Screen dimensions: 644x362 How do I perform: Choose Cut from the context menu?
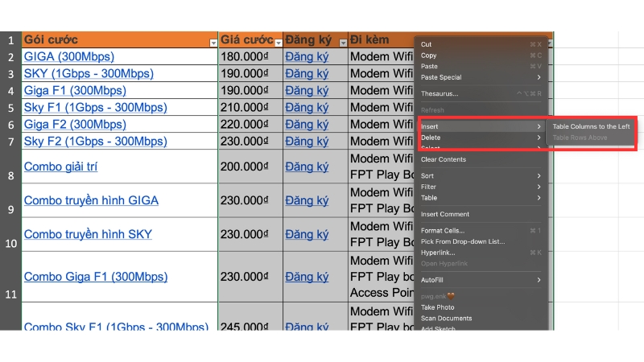[x=481, y=44]
